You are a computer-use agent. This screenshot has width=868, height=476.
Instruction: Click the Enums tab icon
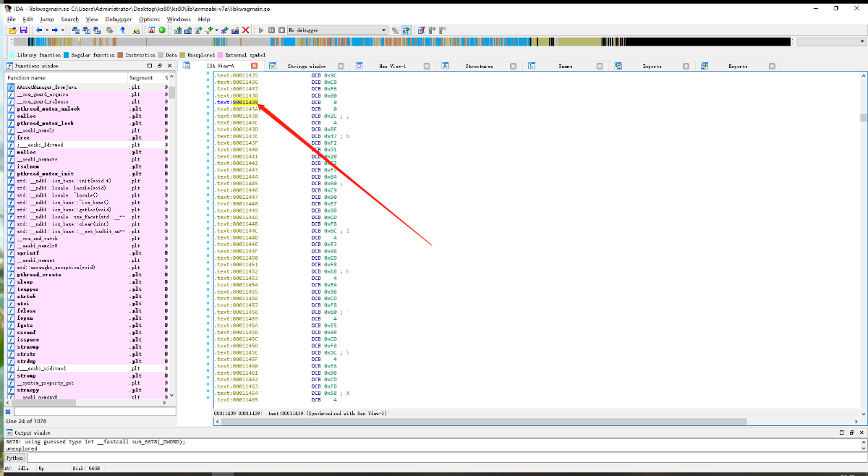[532, 66]
